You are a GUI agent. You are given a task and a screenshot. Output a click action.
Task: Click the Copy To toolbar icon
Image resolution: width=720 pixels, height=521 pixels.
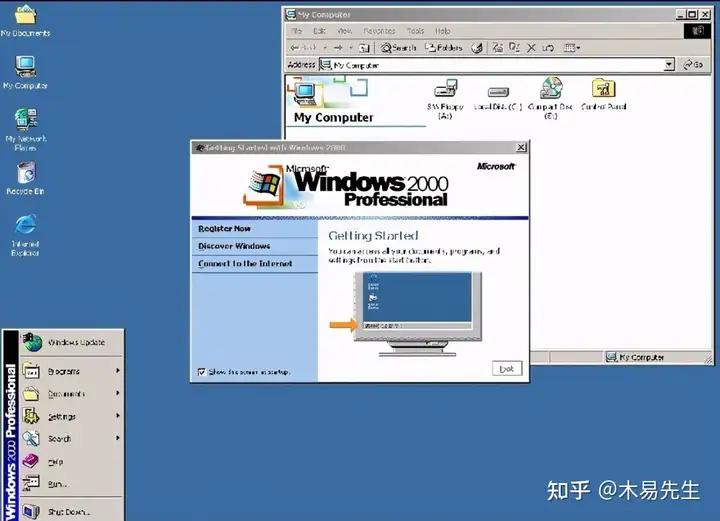pos(514,47)
